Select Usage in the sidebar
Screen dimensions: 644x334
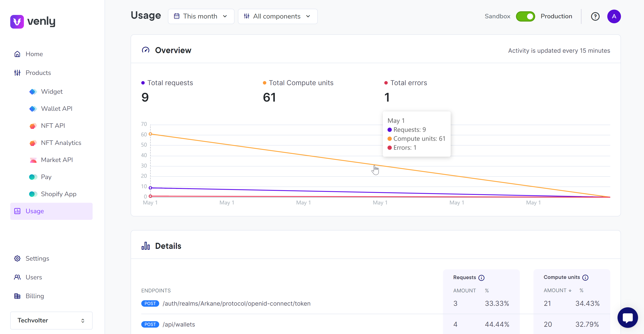click(51, 211)
